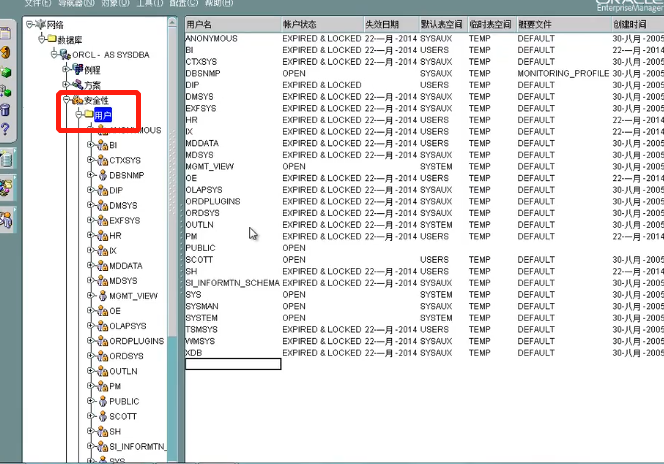Image resolution: width=664 pixels, height=464 pixels.
Task: Open help via the blue question mark icon
Action: pos(6,129)
